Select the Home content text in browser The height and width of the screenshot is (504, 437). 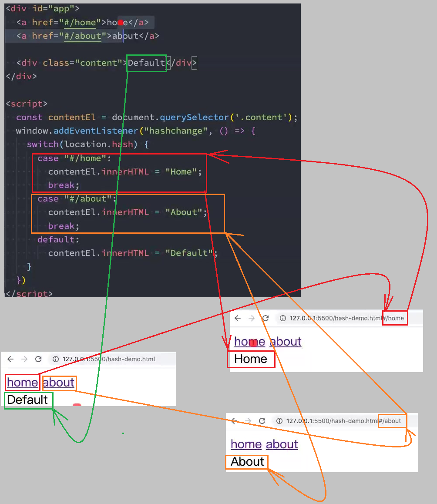(251, 359)
